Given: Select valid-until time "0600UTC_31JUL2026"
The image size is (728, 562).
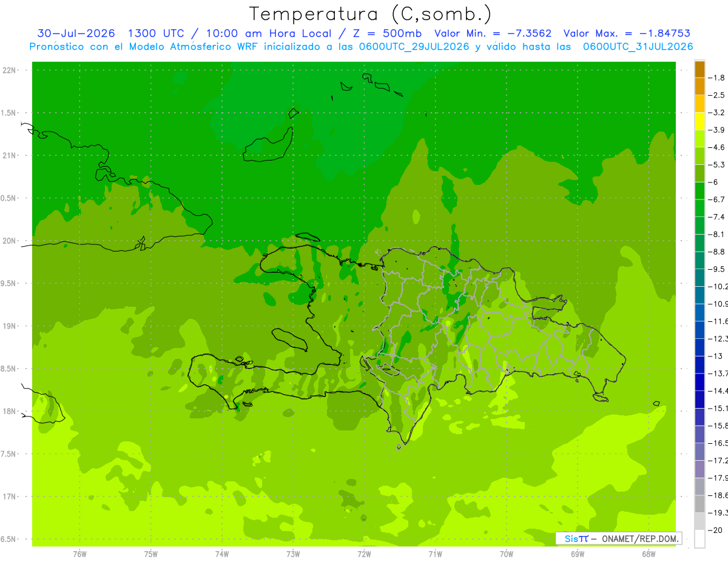Looking at the screenshot, I should point(638,47).
